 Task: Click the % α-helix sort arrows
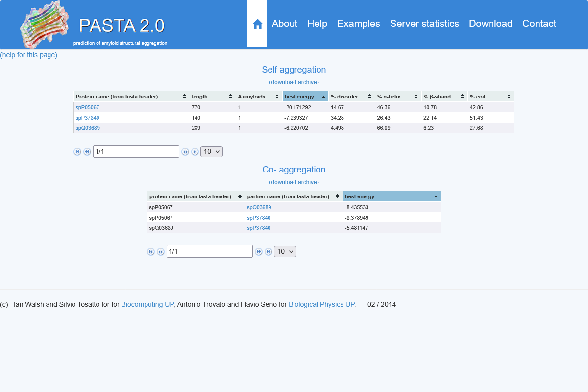pyautogui.click(x=417, y=96)
